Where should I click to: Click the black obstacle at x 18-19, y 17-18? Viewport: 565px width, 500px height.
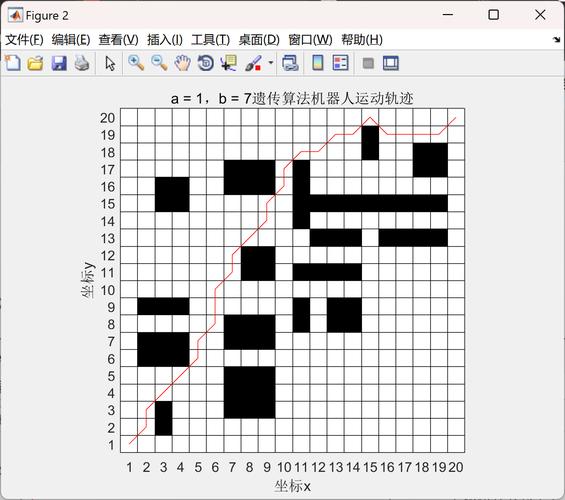click(x=430, y=160)
